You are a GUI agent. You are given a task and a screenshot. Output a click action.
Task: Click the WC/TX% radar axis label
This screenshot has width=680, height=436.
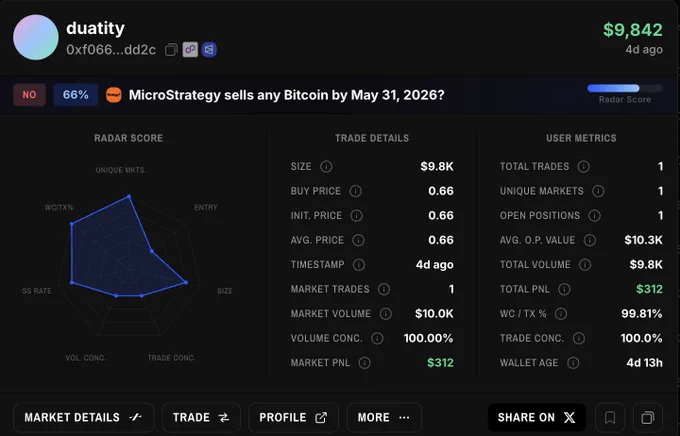[x=59, y=207]
